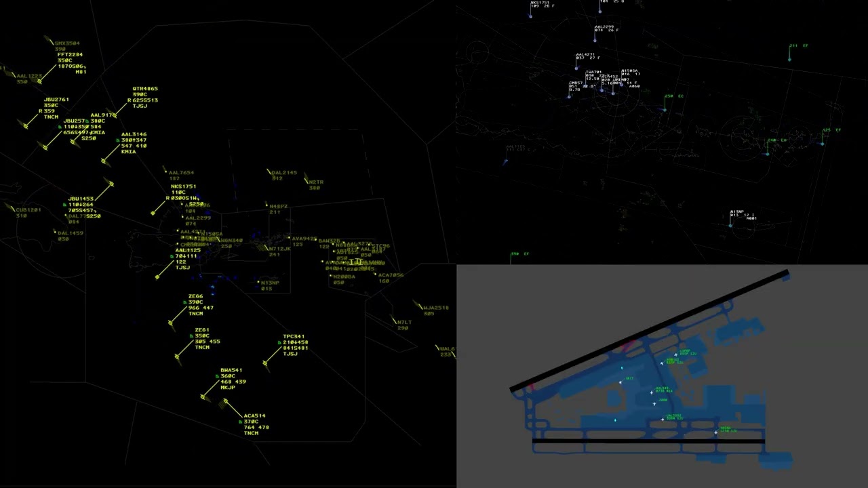This screenshot has width=868, height=488.
Task: Select the N712JK limited data tag
Action: 279,251
